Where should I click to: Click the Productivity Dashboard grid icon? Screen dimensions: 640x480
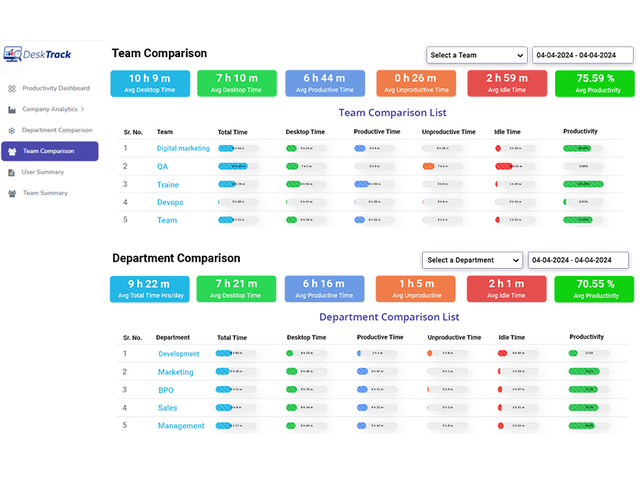tap(11, 88)
